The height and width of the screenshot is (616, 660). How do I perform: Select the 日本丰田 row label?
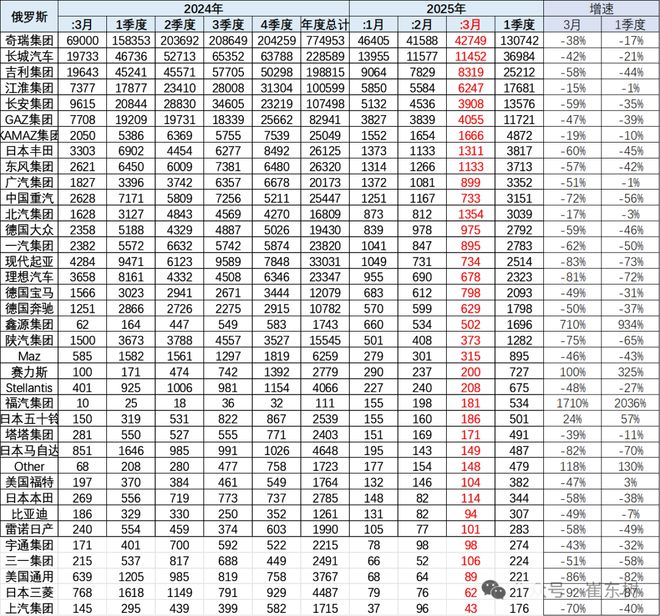29,151
